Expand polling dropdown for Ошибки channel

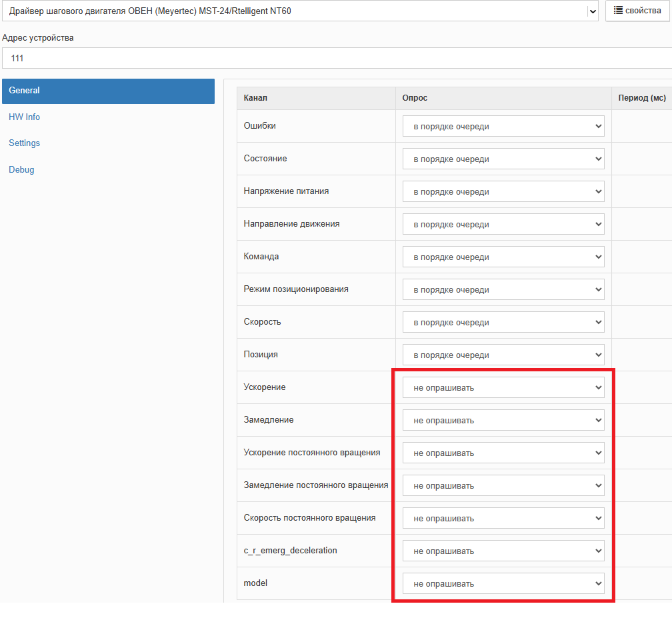pos(503,126)
